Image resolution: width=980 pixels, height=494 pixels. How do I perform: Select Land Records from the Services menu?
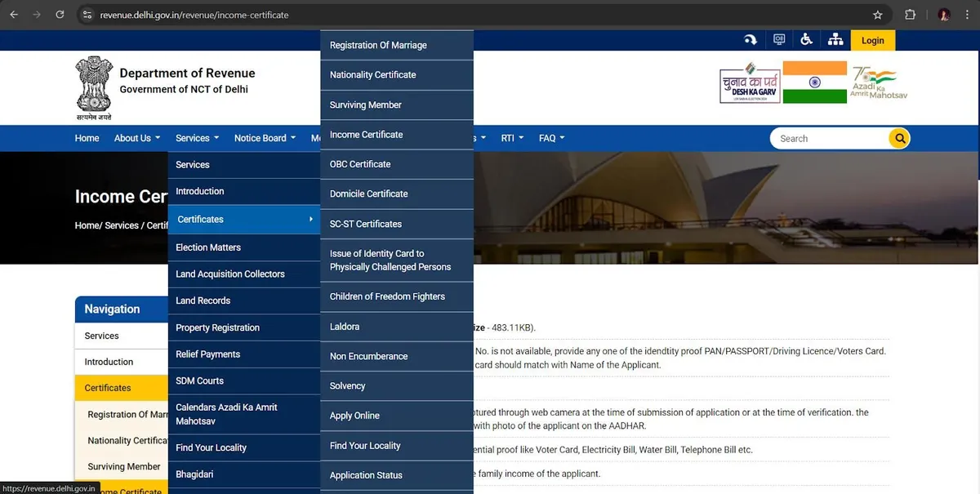click(203, 300)
